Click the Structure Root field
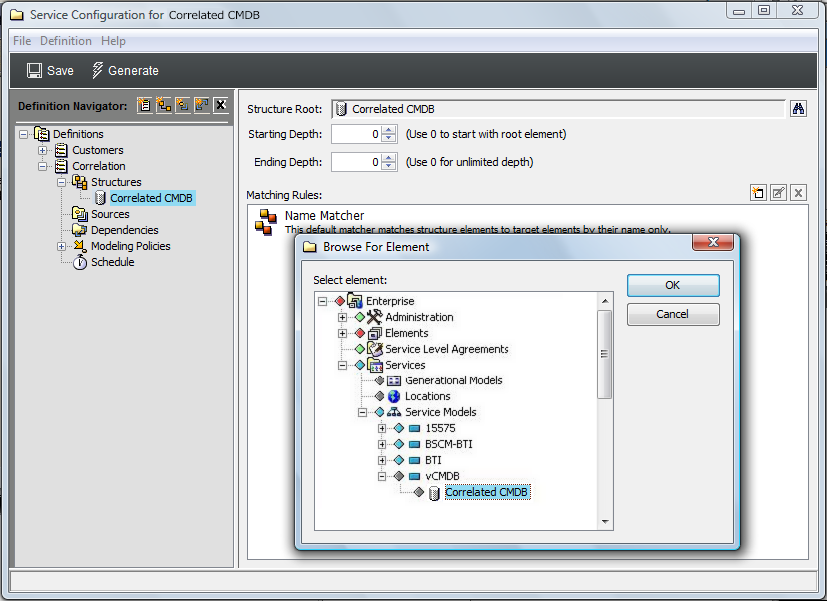This screenshot has height=601, width=827. pos(559,109)
